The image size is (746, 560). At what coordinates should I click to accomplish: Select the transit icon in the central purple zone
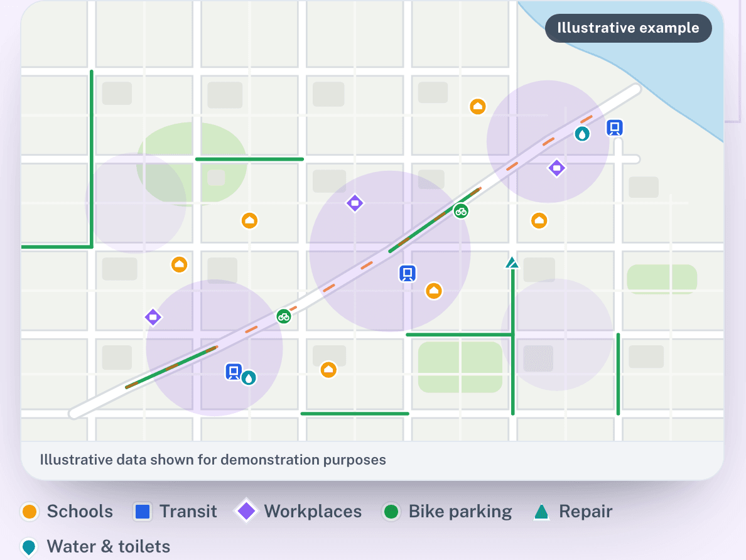pyautogui.click(x=408, y=274)
